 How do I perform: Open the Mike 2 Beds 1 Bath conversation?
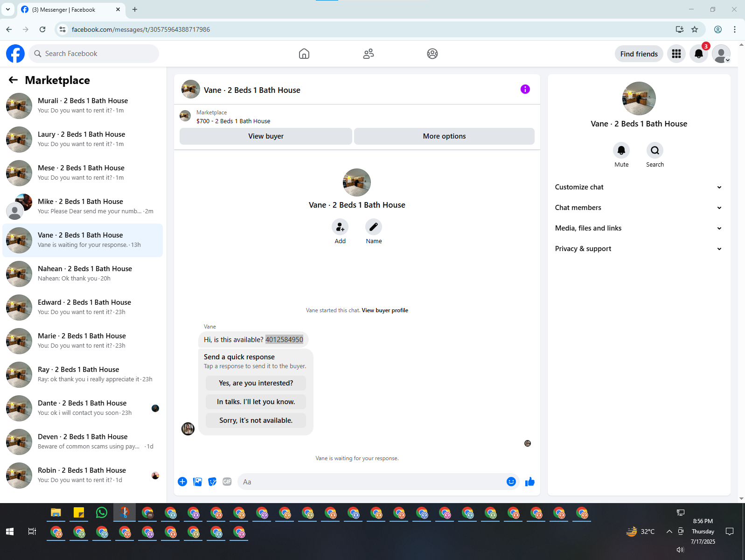click(83, 207)
